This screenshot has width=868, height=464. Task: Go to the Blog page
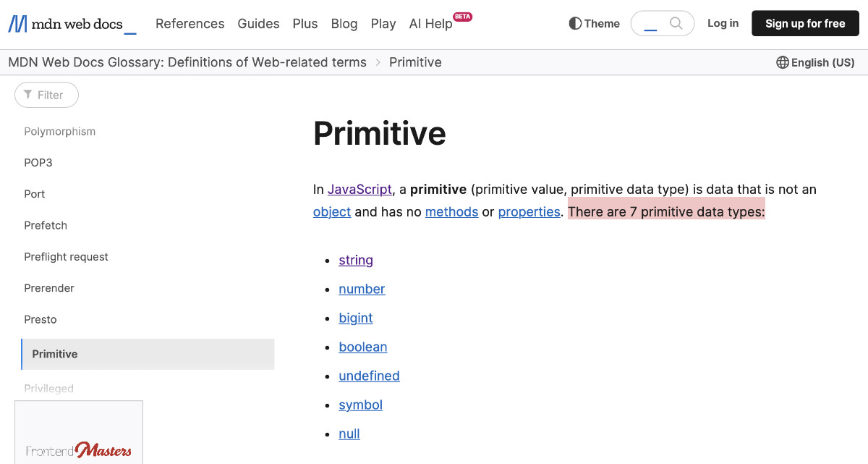pos(344,24)
